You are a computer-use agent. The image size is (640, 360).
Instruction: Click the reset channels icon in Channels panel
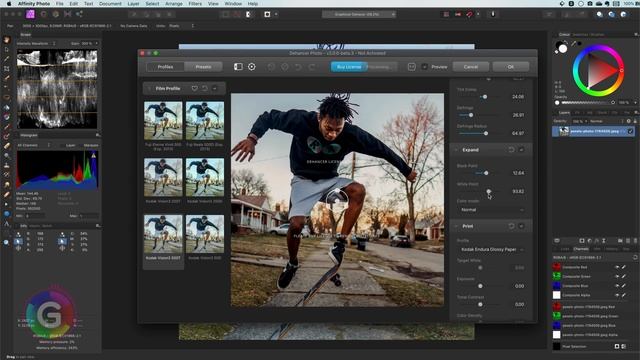pos(635,258)
